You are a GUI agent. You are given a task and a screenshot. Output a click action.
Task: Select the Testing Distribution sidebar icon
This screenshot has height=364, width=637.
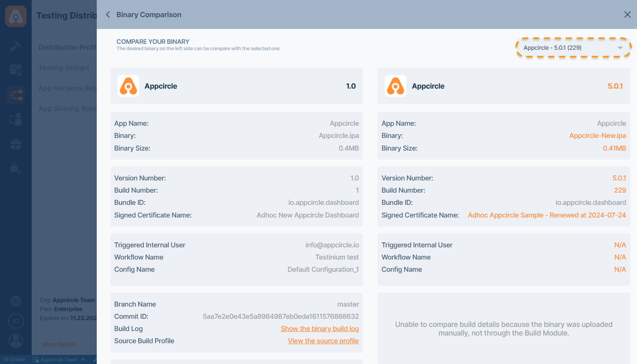pos(16,95)
